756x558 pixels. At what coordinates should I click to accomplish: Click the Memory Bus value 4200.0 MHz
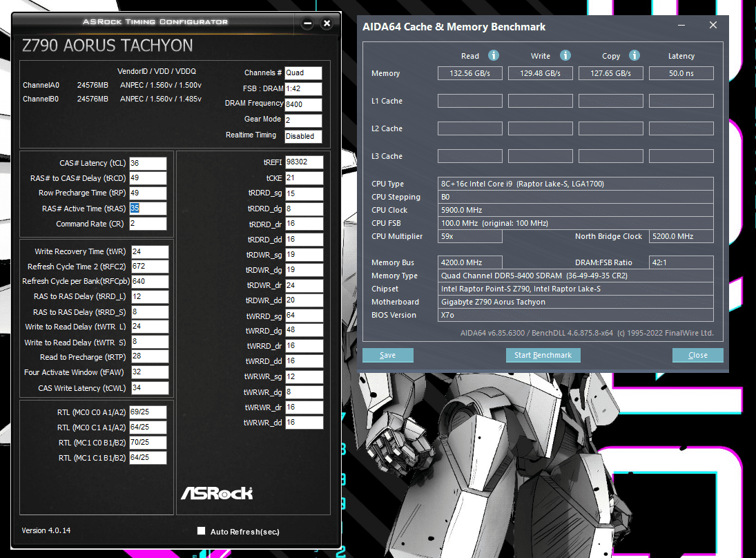tap(470, 262)
